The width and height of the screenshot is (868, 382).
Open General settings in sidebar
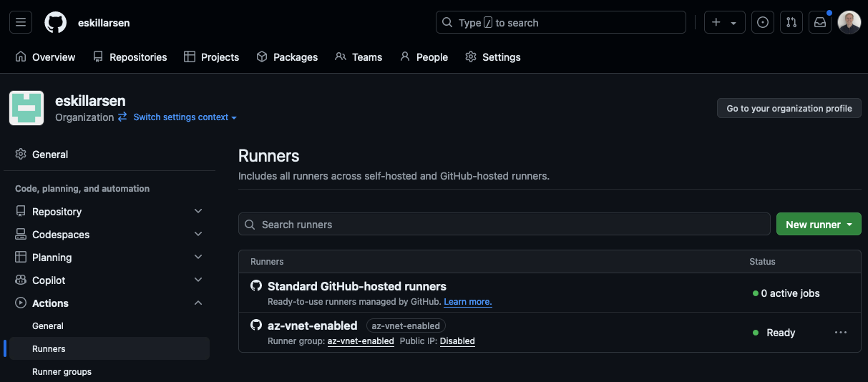pyautogui.click(x=109, y=155)
